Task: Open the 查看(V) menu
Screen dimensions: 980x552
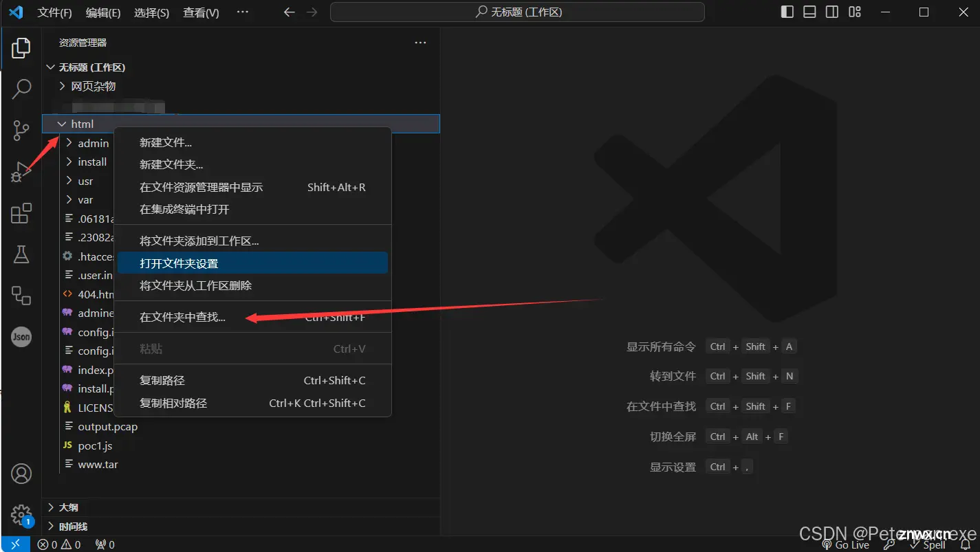Action: (202, 13)
